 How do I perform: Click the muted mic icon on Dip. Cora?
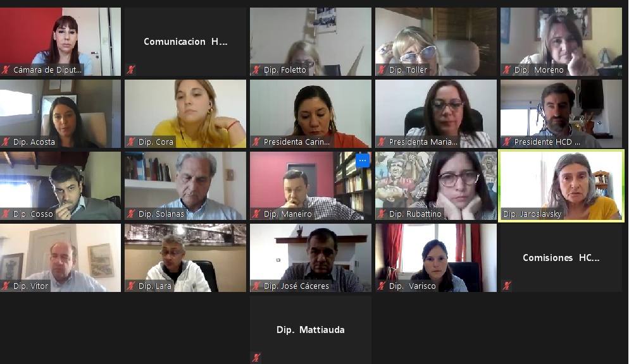(131, 142)
